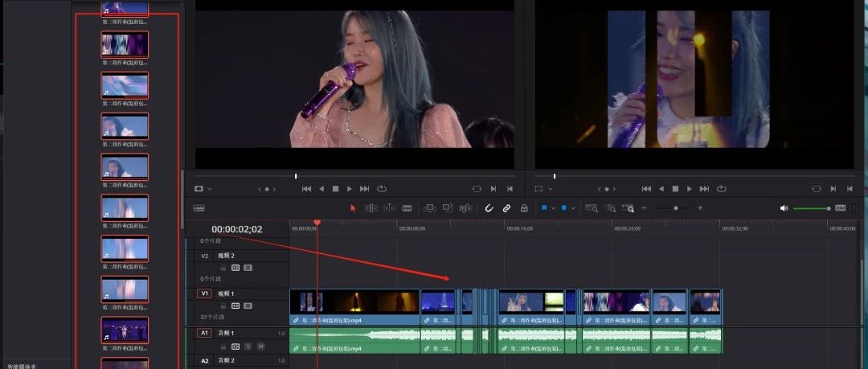
Task: Switch to Trim Edit Mode tool
Action: [x=371, y=208]
